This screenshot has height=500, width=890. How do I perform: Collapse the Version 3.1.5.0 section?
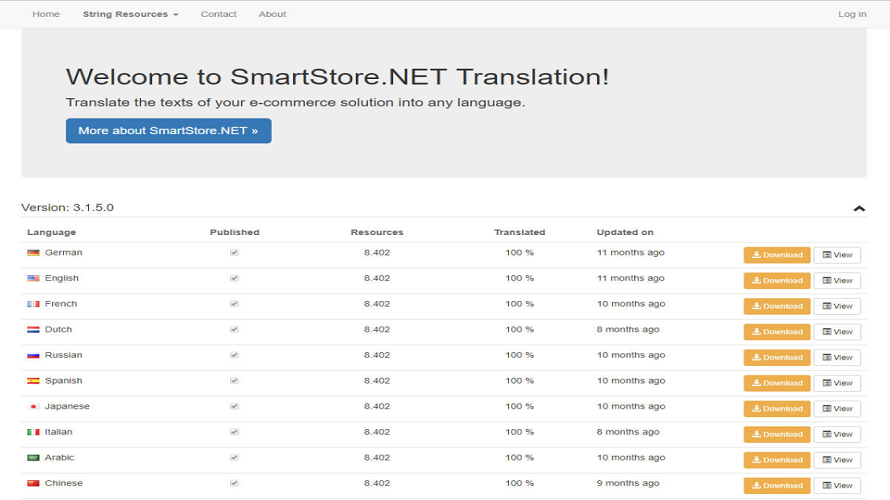tap(859, 208)
